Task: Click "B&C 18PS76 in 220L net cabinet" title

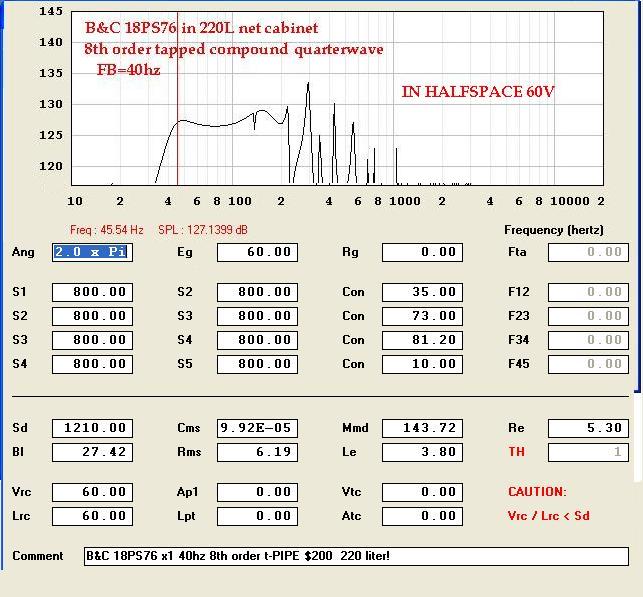Action: 201,28
